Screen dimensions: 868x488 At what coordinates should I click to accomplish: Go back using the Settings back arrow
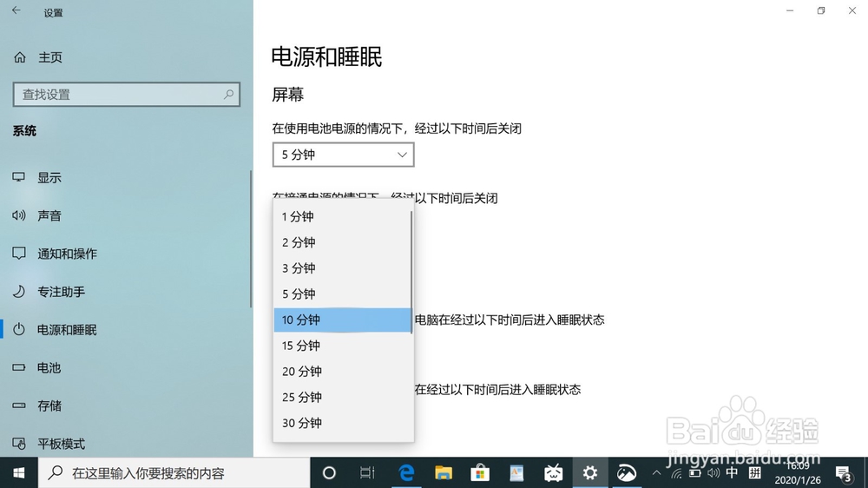point(16,10)
